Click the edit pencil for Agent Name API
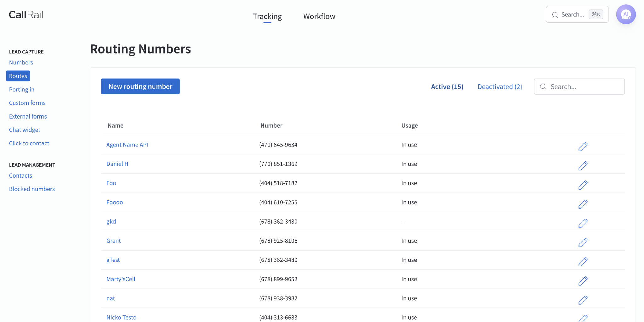 [x=583, y=147]
